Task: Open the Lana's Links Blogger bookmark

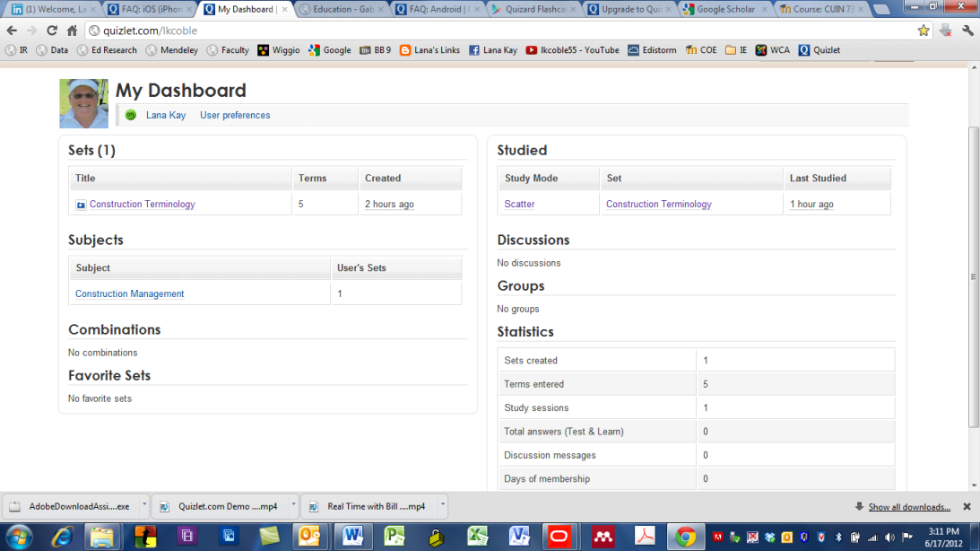Action: point(430,50)
